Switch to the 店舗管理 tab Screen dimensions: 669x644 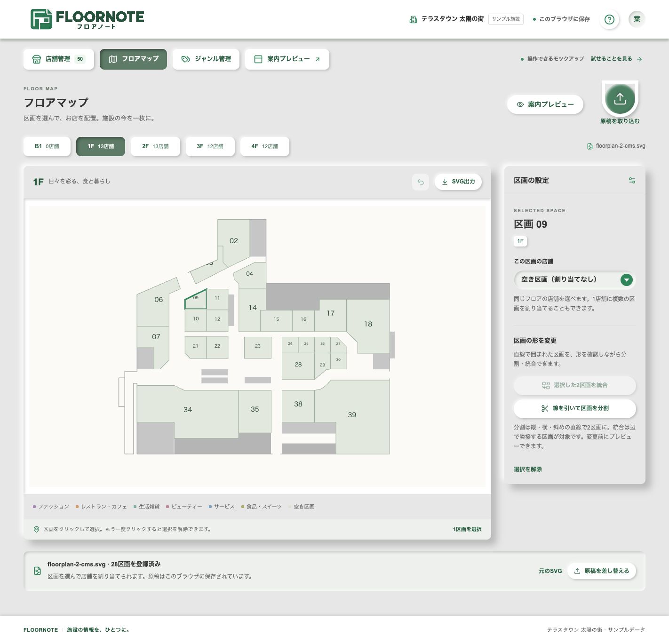click(x=59, y=59)
